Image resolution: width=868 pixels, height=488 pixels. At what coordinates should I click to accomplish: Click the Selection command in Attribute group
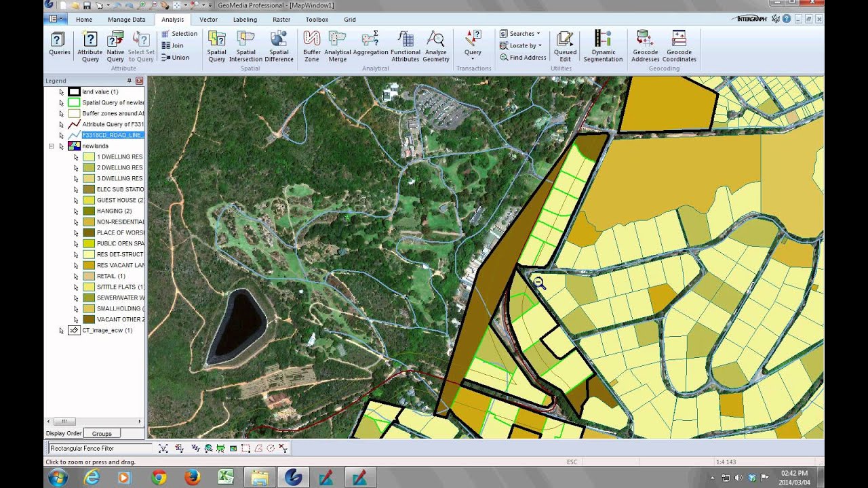coord(179,34)
